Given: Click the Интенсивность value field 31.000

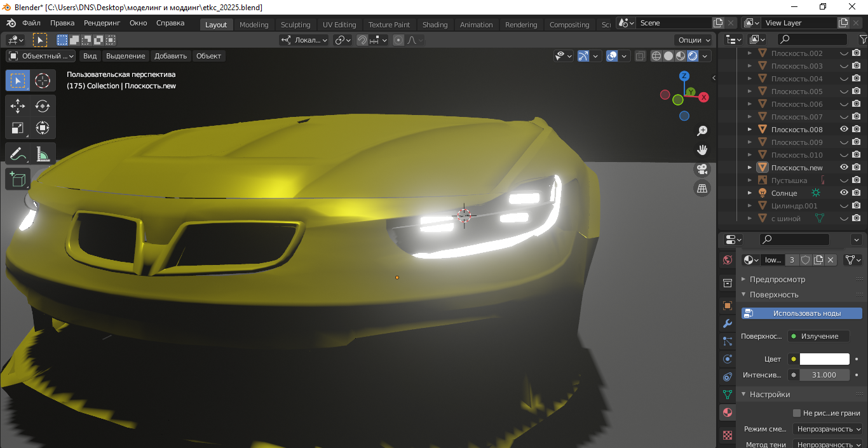Looking at the screenshot, I should (x=824, y=375).
